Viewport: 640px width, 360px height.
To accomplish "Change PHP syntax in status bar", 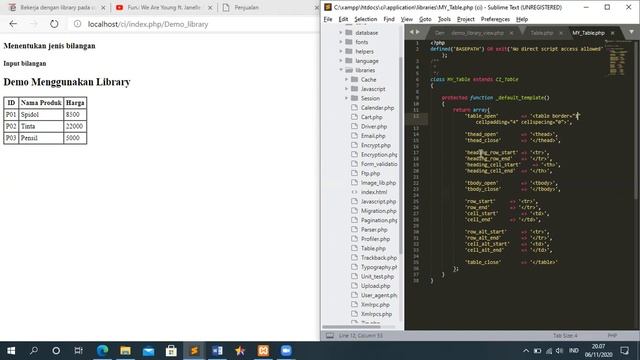I will coord(612,336).
